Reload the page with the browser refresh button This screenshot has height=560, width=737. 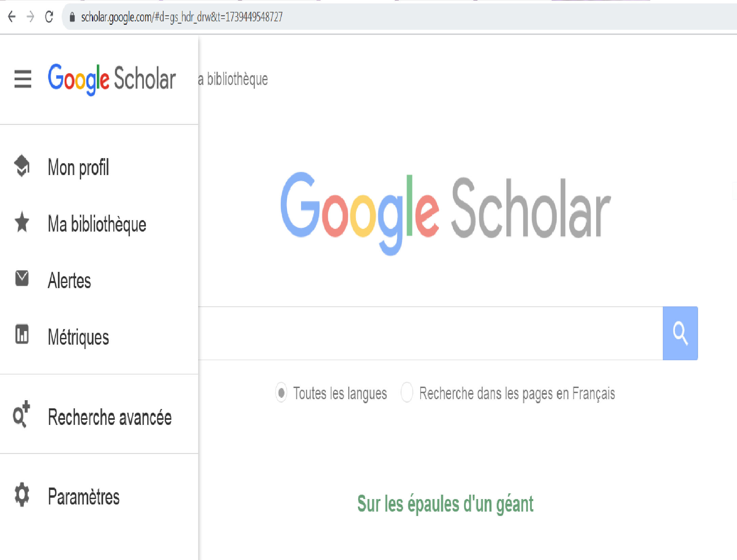pyautogui.click(x=49, y=17)
